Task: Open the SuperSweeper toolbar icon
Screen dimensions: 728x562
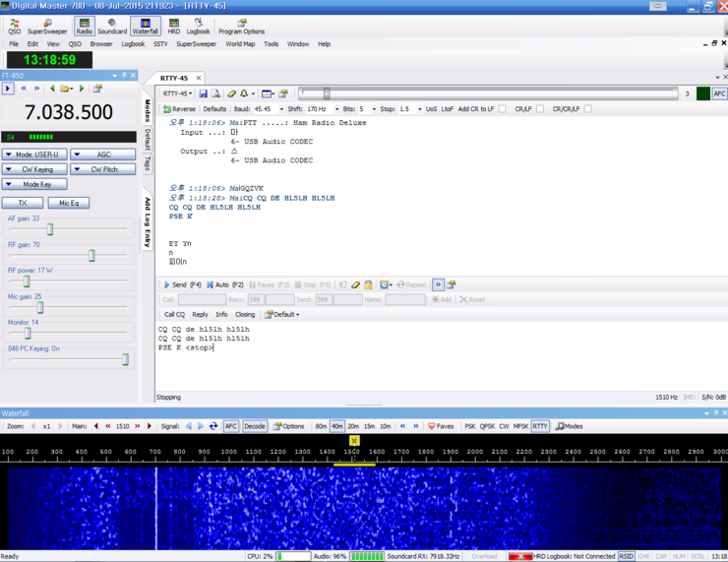Action: tap(47, 26)
